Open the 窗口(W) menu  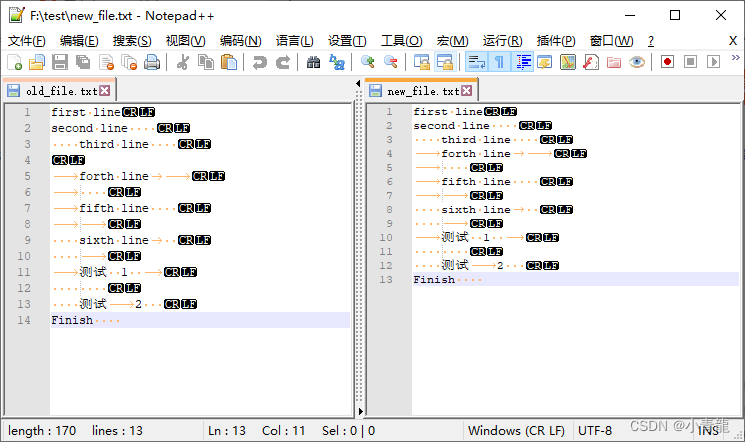tap(611, 41)
